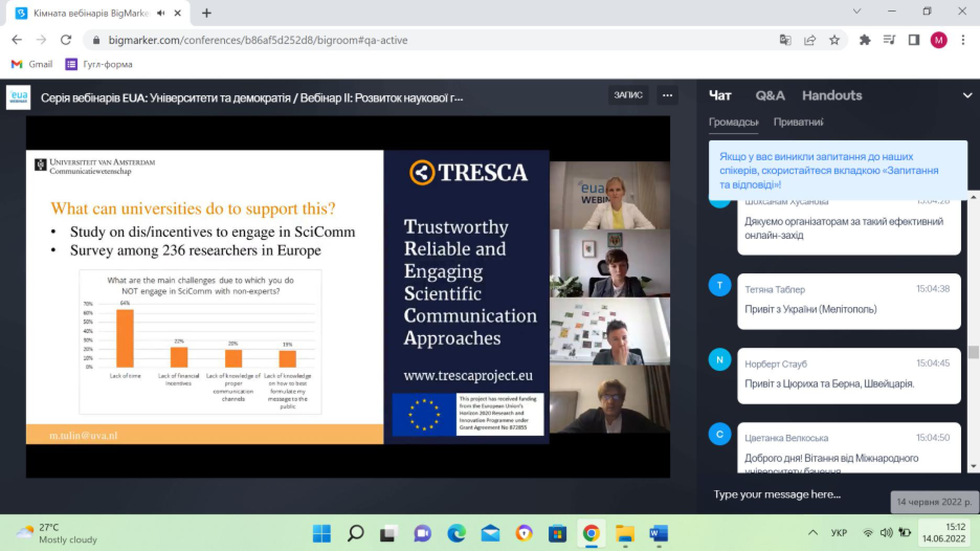
Task: Click the address bar URL
Action: coord(258,40)
